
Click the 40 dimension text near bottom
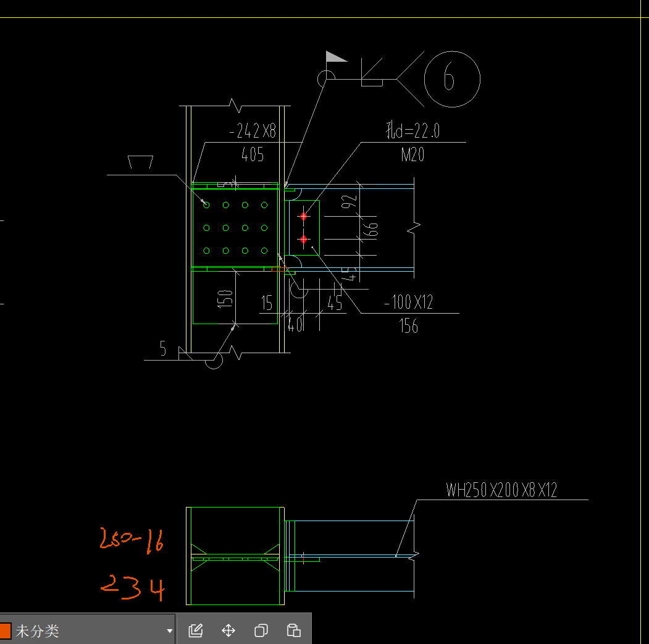[296, 324]
